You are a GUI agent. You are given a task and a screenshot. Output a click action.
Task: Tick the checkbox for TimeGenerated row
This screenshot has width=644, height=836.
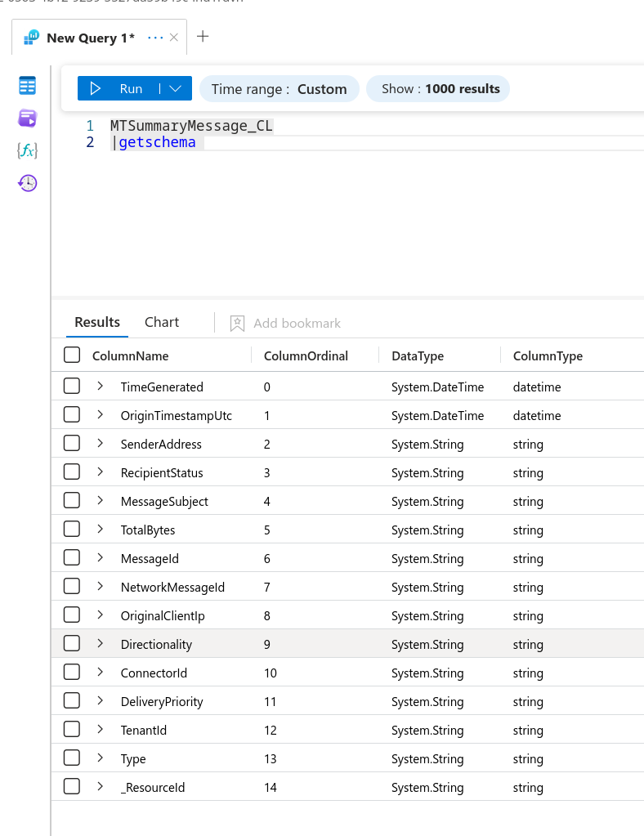(x=72, y=387)
